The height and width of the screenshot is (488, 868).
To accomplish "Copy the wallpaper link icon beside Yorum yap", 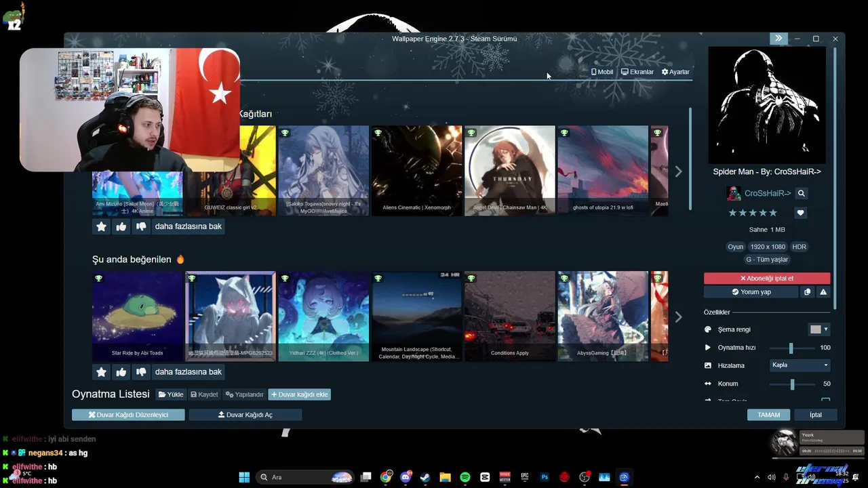I will tap(807, 292).
